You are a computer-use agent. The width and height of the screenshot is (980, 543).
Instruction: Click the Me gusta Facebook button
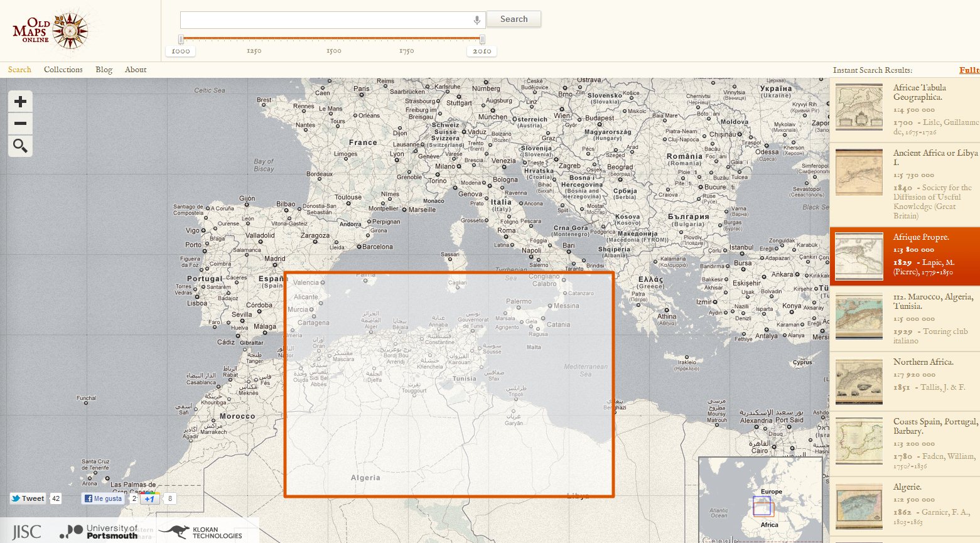(x=104, y=498)
